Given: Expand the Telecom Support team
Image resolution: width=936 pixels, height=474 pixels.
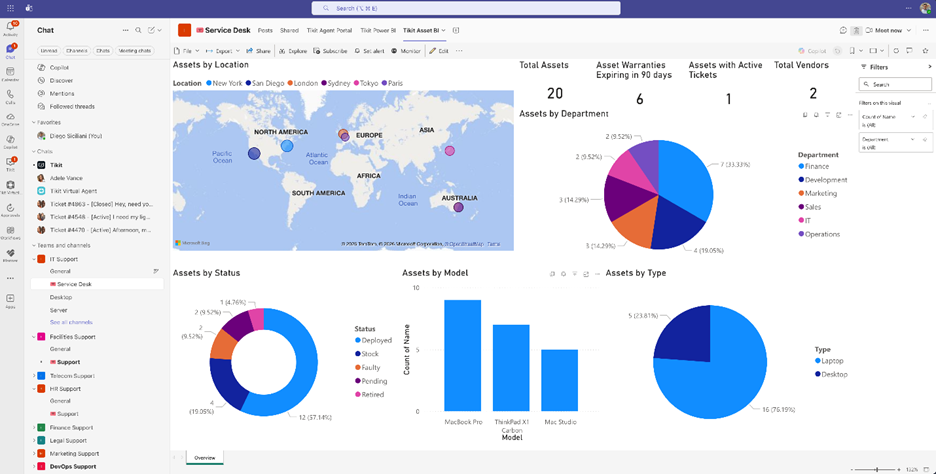Looking at the screenshot, I should pos(34,375).
